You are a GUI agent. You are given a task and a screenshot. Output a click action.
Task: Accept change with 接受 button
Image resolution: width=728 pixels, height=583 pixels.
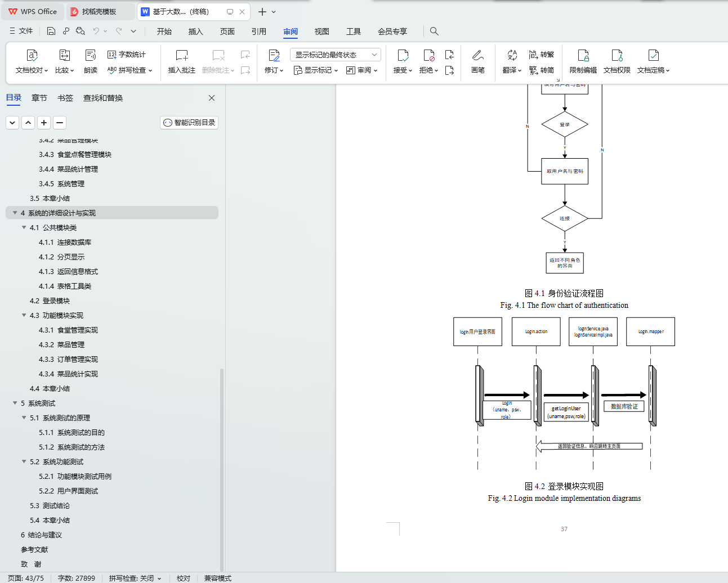tap(403, 62)
